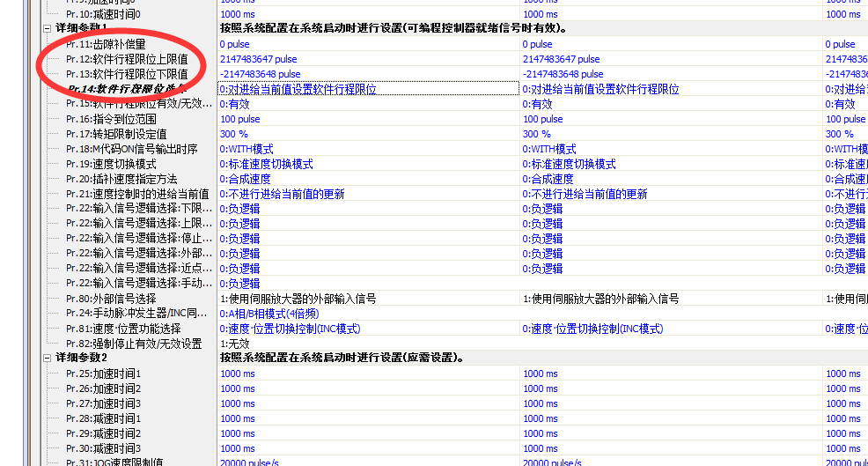This screenshot has height=466, width=868.
Task: Click first axis Pr.11 value 0 pulse
Action: click(x=234, y=44)
